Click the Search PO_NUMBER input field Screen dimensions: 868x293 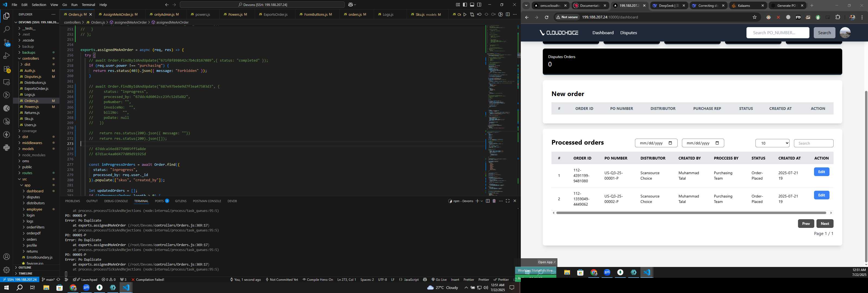777,33
